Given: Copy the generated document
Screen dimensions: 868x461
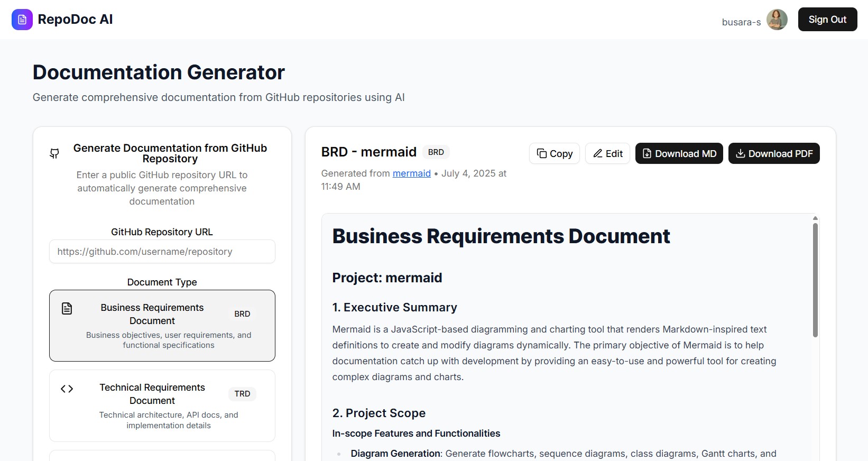Looking at the screenshot, I should pos(555,154).
